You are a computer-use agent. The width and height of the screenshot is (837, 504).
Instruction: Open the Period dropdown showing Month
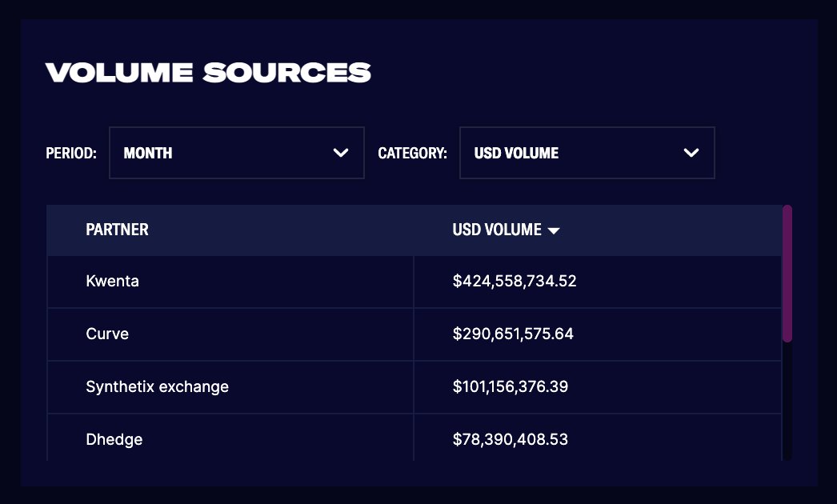pos(237,153)
